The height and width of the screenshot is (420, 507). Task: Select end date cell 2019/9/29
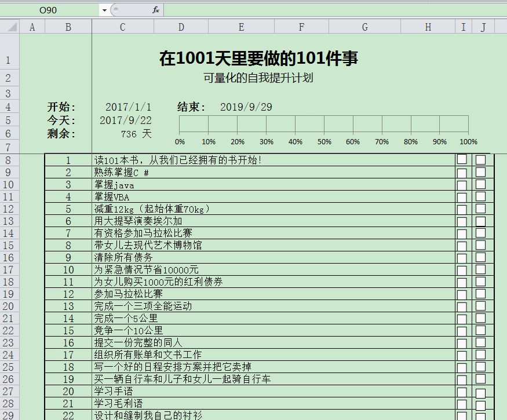246,107
